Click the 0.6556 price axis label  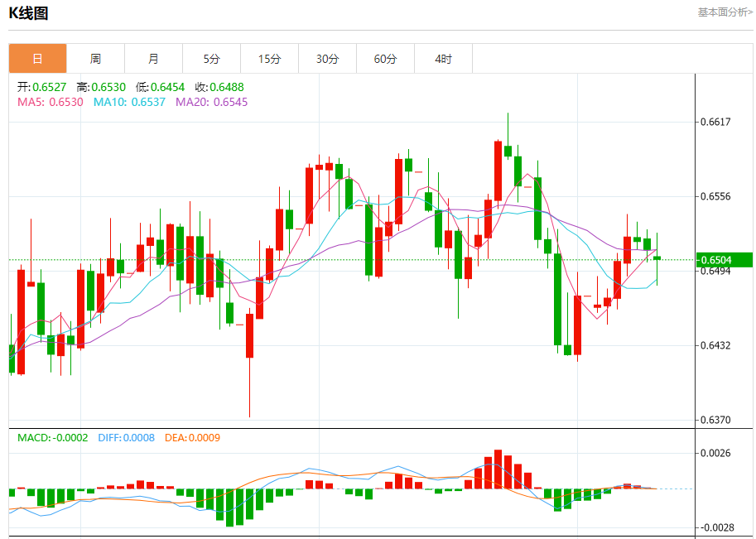click(x=715, y=196)
